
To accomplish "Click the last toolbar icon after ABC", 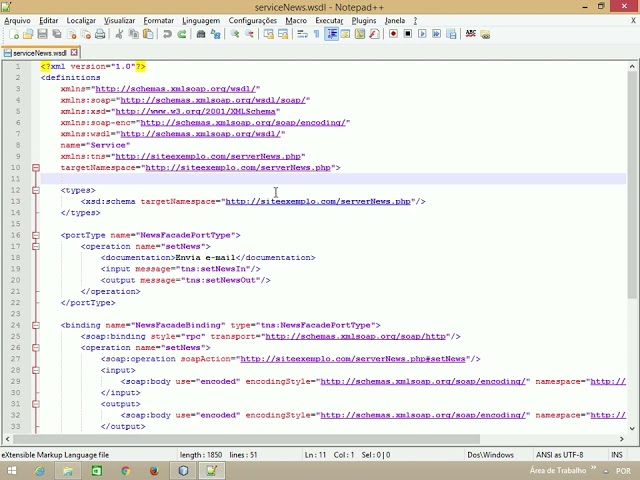I will pyautogui.click(x=485, y=34).
